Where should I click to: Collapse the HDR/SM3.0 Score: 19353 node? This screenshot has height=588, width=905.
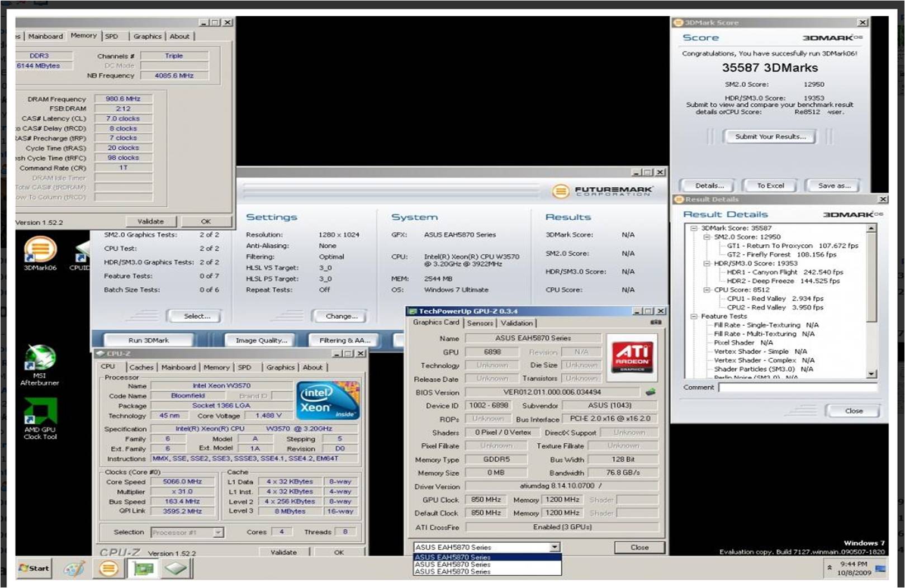pyautogui.click(x=707, y=263)
